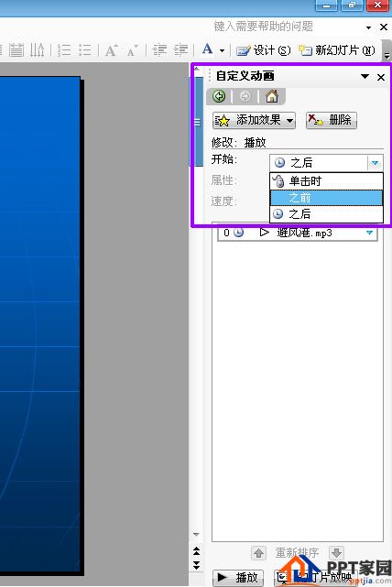Click the vertical scrollbar thumb
Viewport: 392px width, 587px height.
pos(197,122)
